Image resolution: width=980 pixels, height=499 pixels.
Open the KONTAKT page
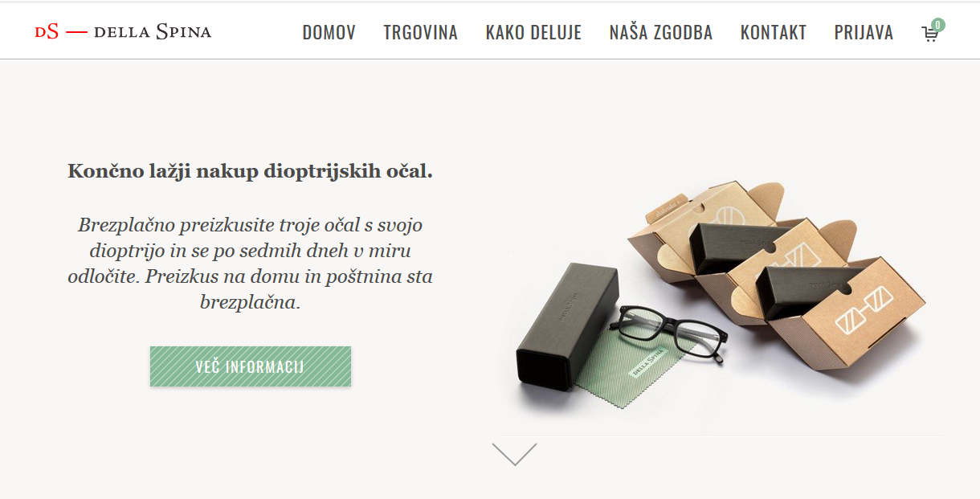tap(773, 33)
